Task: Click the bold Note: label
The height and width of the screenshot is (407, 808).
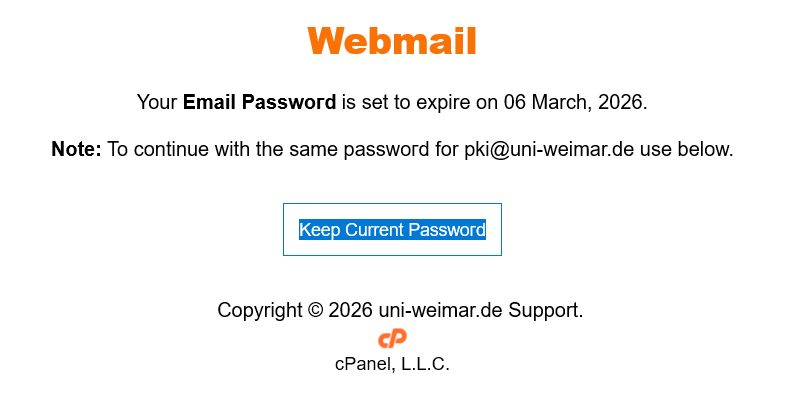Action: [76, 150]
